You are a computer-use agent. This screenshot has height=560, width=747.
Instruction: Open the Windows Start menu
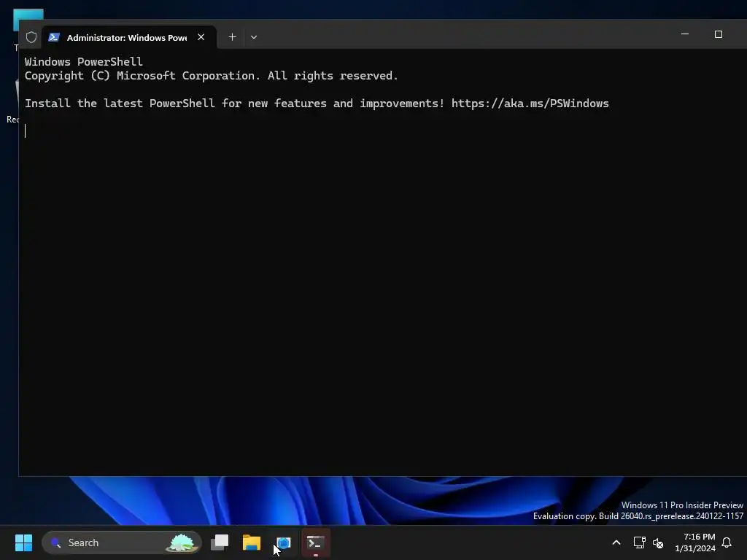click(x=23, y=542)
